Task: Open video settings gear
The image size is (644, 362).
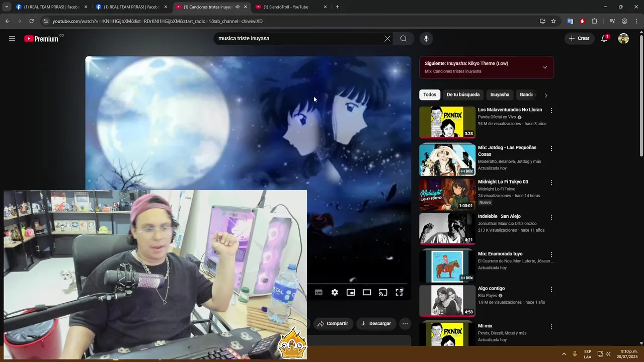Action: pos(335,292)
